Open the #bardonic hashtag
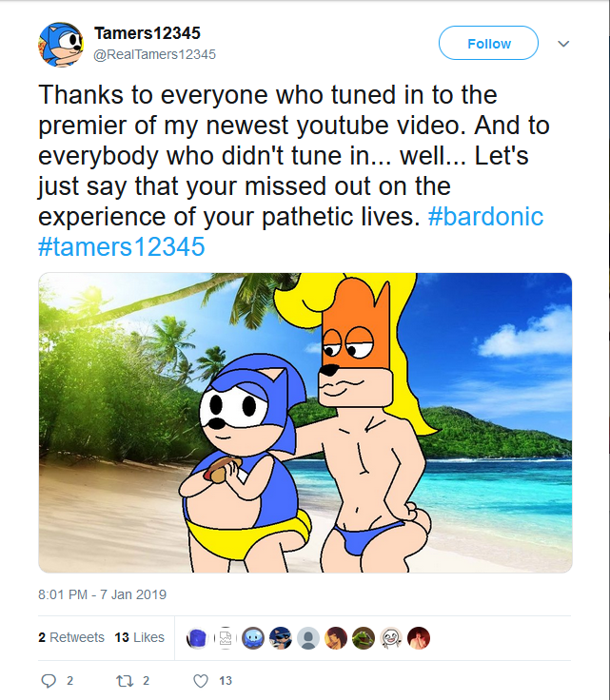610x700 pixels. (485, 217)
